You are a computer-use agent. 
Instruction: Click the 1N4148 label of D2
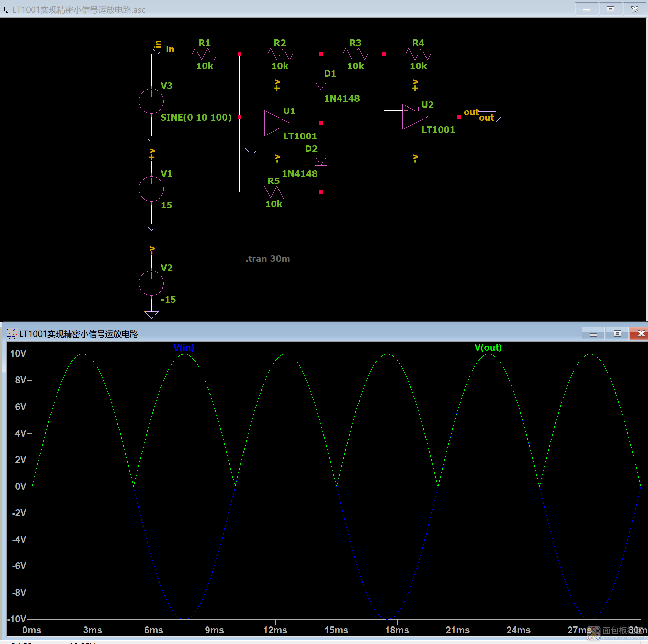(x=300, y=174)
